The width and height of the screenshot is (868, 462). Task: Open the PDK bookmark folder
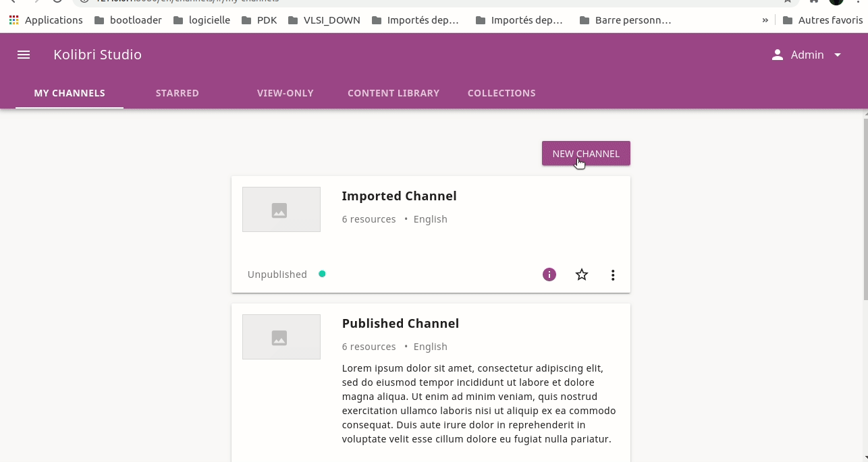coord(259,20)
